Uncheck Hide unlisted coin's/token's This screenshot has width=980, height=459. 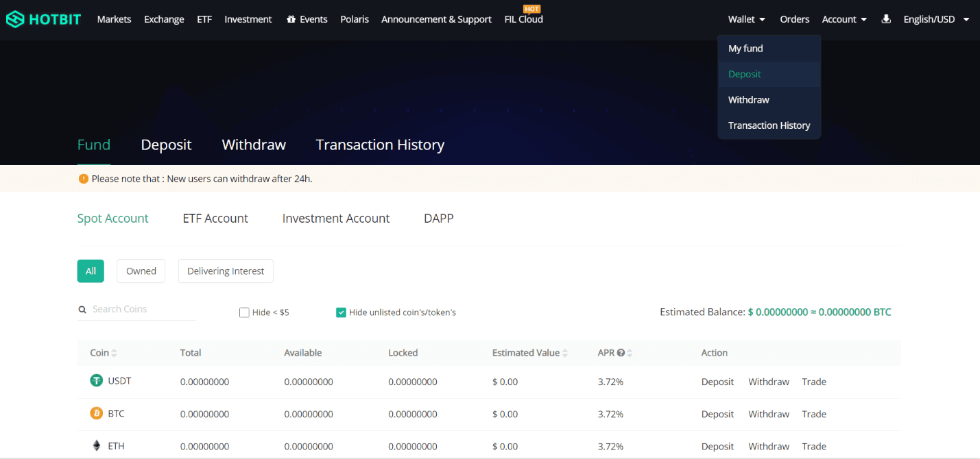tap(341, 312)
